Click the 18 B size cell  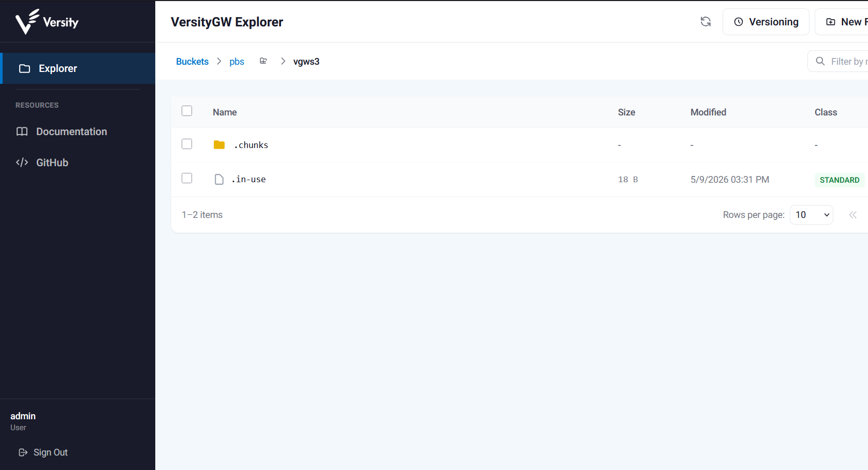click(x=628, y=180)
